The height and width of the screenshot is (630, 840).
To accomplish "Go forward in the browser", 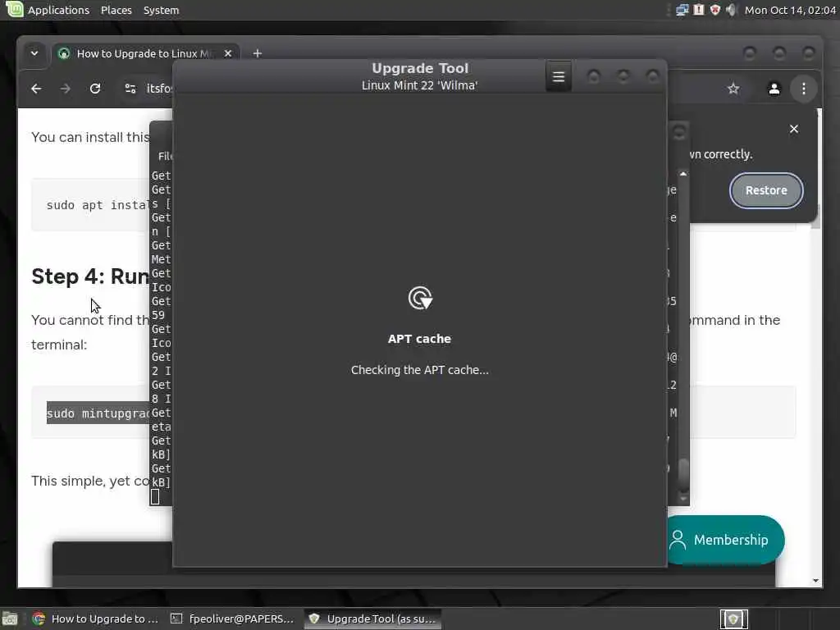I will tap(66, 89).
